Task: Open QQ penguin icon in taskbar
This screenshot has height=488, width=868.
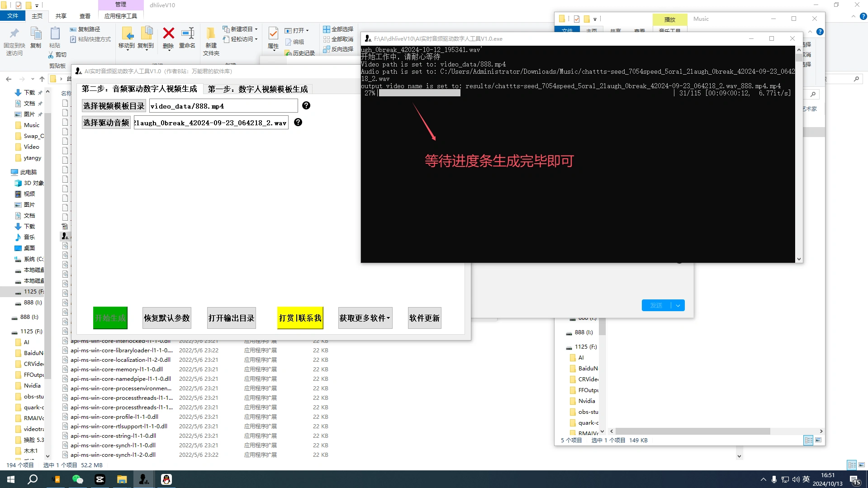Action: [166, 479]
